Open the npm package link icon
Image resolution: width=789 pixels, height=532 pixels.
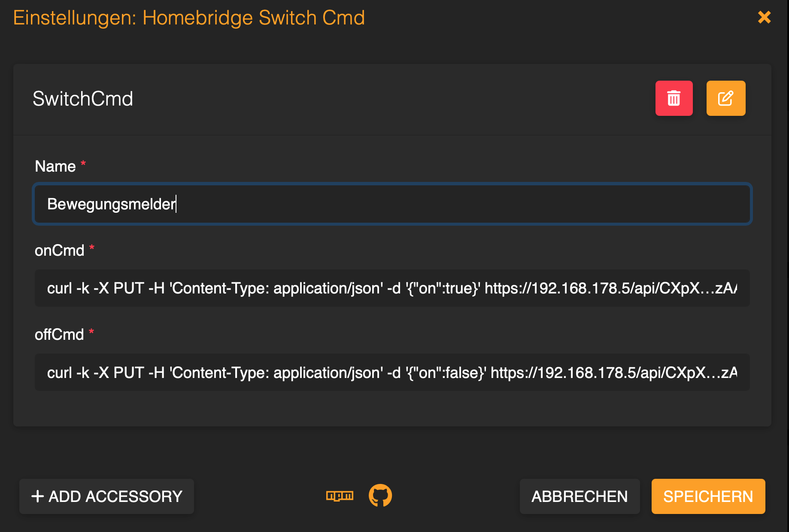[x=340, y=496]
